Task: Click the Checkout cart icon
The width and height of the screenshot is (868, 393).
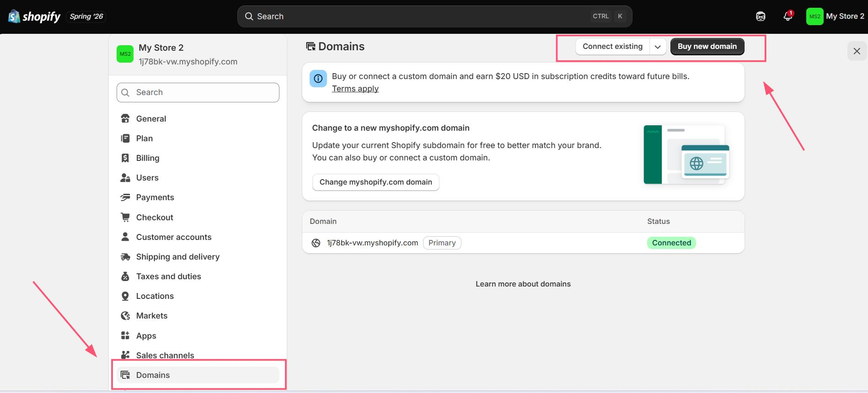Action: [x=125, y=217]
